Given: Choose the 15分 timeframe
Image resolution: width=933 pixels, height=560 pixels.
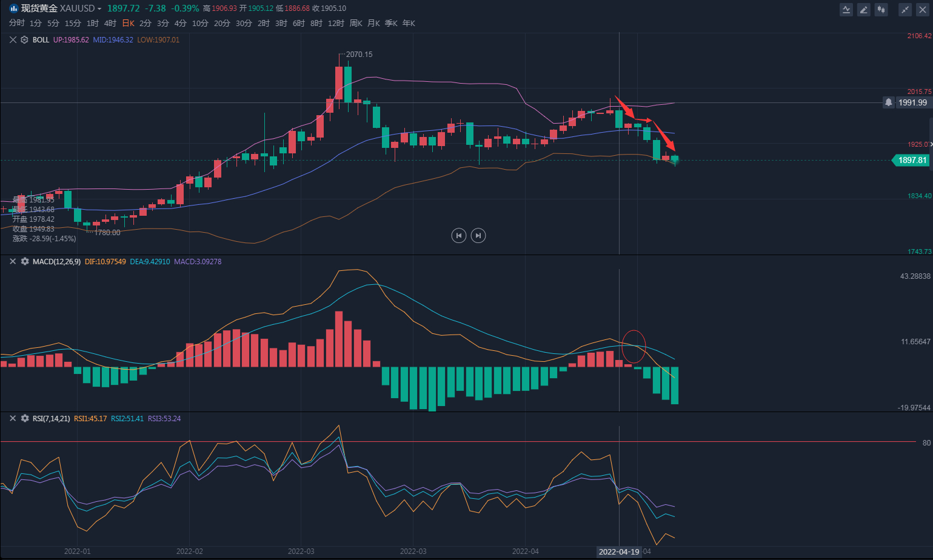Looking at the screenshot, I should point(73,23).
